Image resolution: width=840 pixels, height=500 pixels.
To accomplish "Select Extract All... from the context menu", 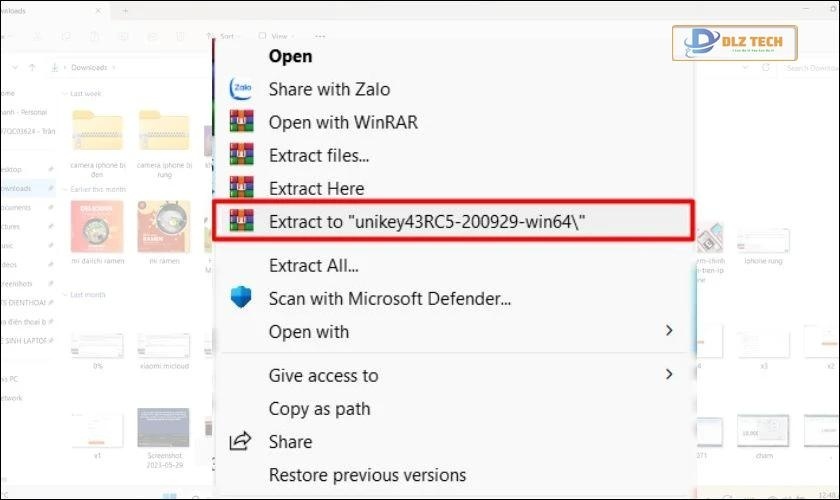I will coord(313,265).
